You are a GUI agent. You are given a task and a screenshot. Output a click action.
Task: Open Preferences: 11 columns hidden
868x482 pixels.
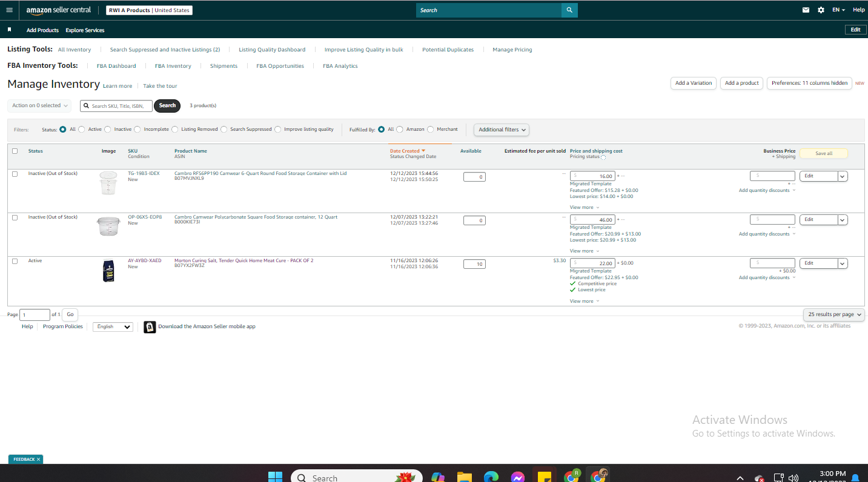pos(809,83)
